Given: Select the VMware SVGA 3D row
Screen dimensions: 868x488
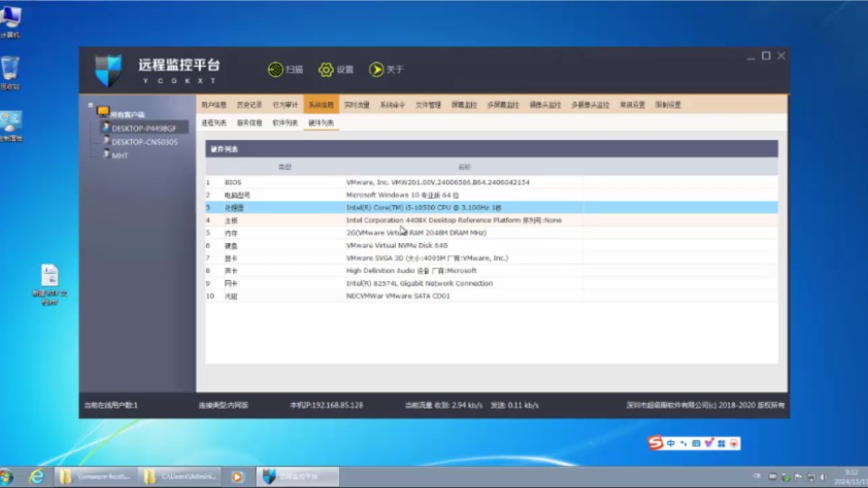Looking at the screenshot, I should [x=492, y=258].
